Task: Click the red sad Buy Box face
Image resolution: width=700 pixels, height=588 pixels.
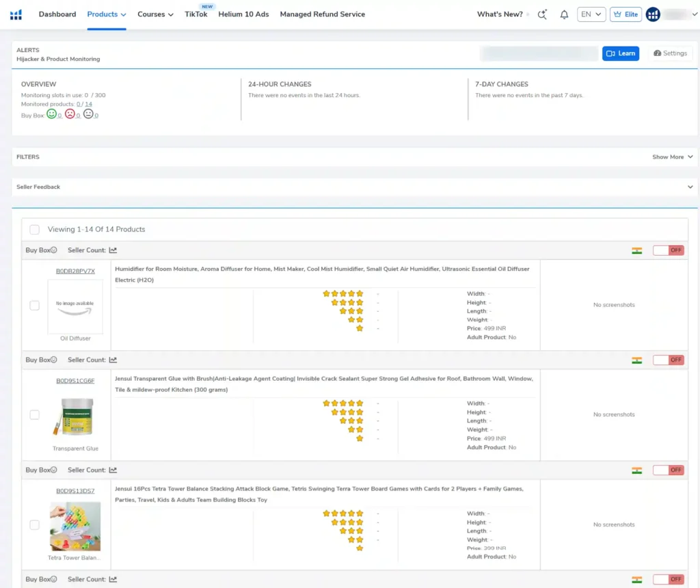Action: (x=70, y=114)
